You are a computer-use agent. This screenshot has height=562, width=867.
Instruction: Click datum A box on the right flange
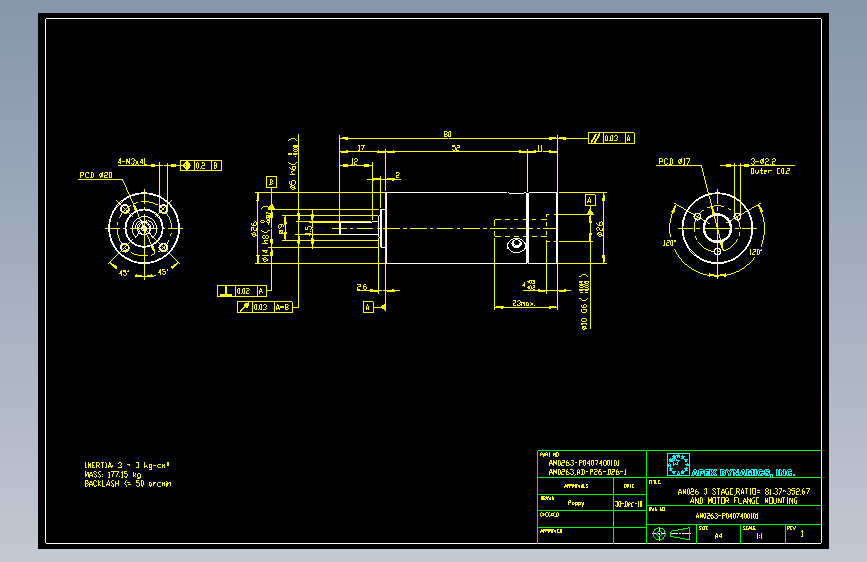(590, 200)
